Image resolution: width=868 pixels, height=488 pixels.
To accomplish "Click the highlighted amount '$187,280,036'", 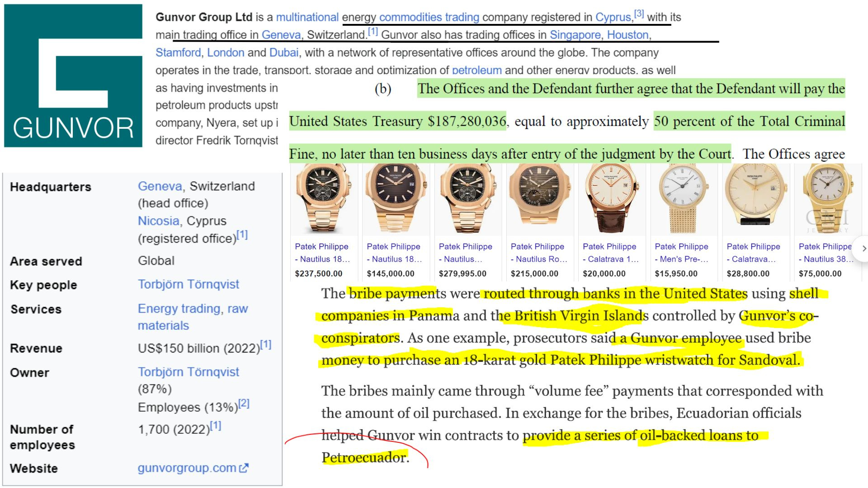I will 467,121.
